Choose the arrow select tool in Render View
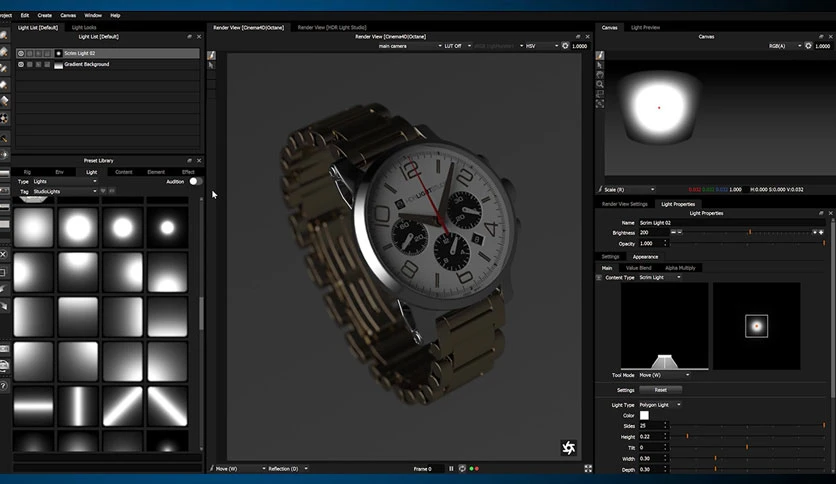Viewport: 836px width, 484px height. pyautogui.click(x=211, y=65)
